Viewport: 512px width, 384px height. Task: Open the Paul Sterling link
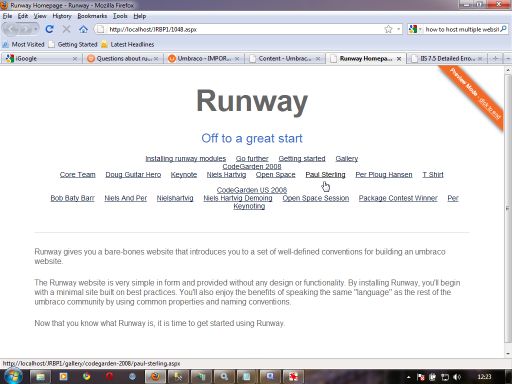coord(325,175)
